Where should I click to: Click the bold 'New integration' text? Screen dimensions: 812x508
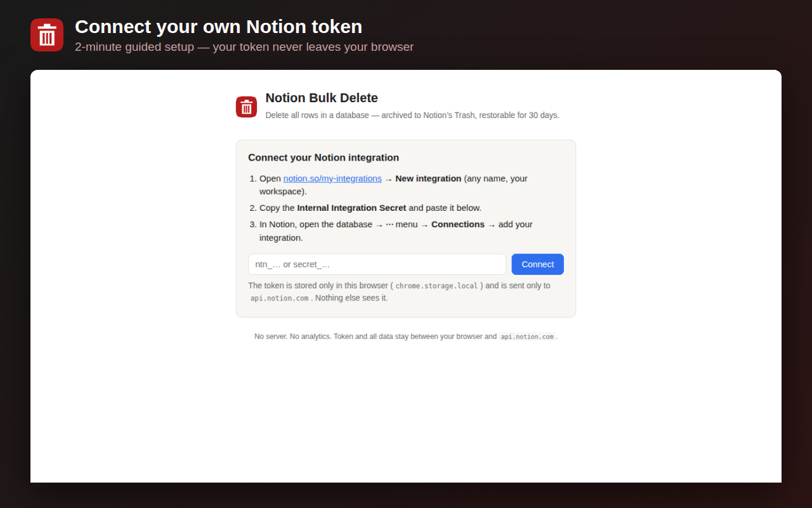click(x=428, y=178)
